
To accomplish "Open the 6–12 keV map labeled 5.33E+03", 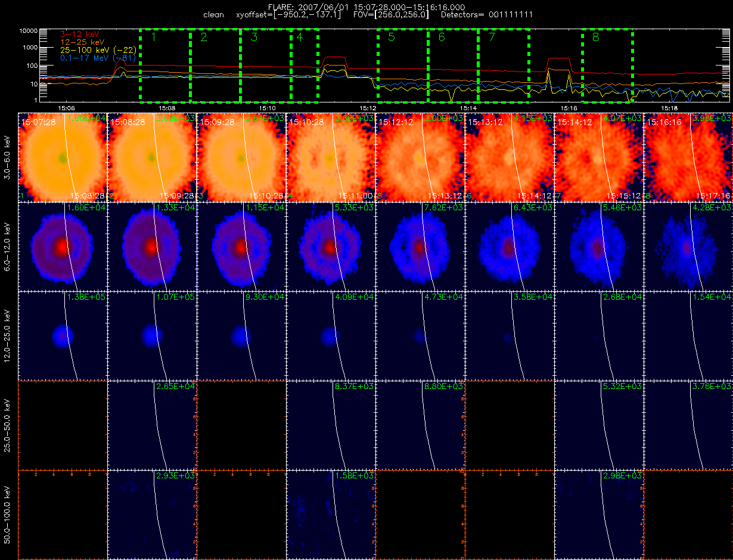I will (x=331, y=246).
